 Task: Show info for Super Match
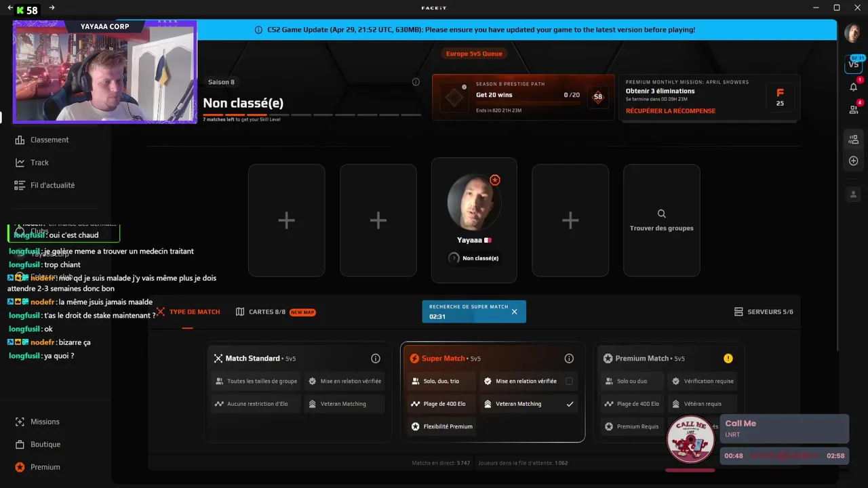pos(569,359)
